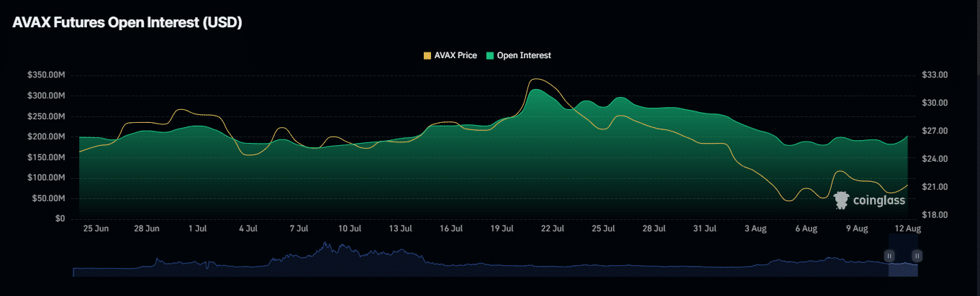This screenshot has width=980, height=296.
Task: Click the 13 Jul date label
Action: coord(400,228)
